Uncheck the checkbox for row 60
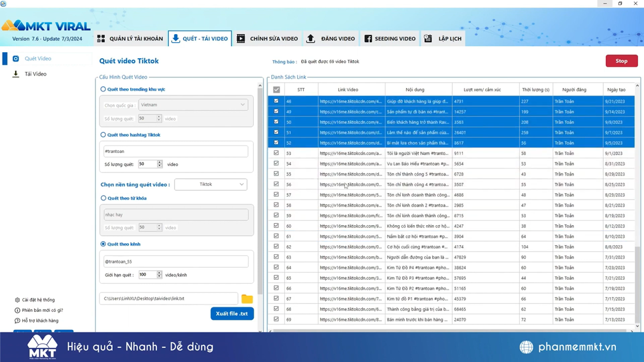Image resolution: width=644 pixels, height=362 pixels. [276, 226]
